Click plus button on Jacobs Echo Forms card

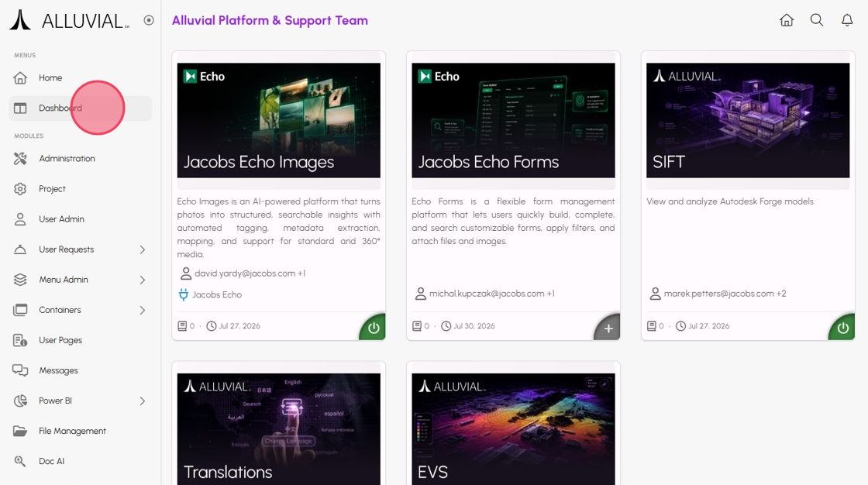tap(608, 328)
